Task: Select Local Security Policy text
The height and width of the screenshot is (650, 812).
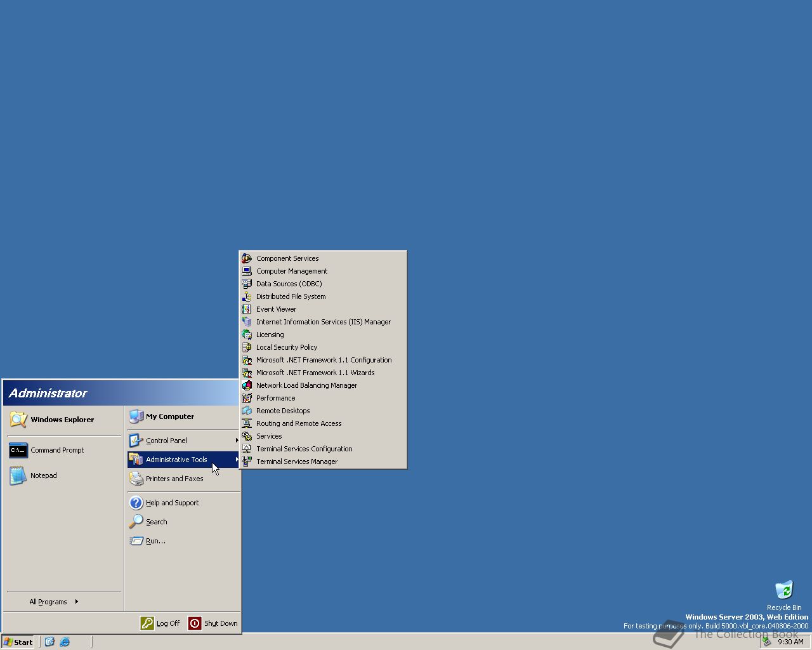Action: pos(287,347)
